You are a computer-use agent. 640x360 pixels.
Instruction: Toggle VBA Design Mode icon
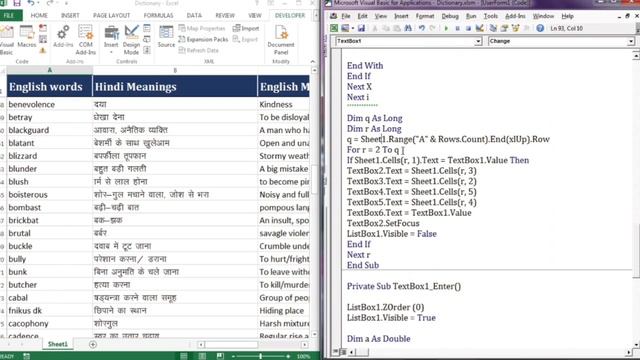point(480,28)
